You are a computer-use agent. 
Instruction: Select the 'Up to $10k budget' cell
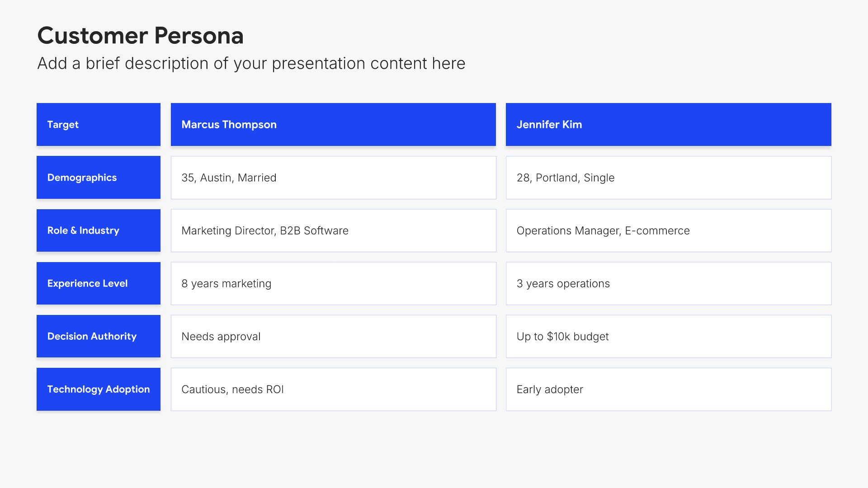click(x=669, y=336)
